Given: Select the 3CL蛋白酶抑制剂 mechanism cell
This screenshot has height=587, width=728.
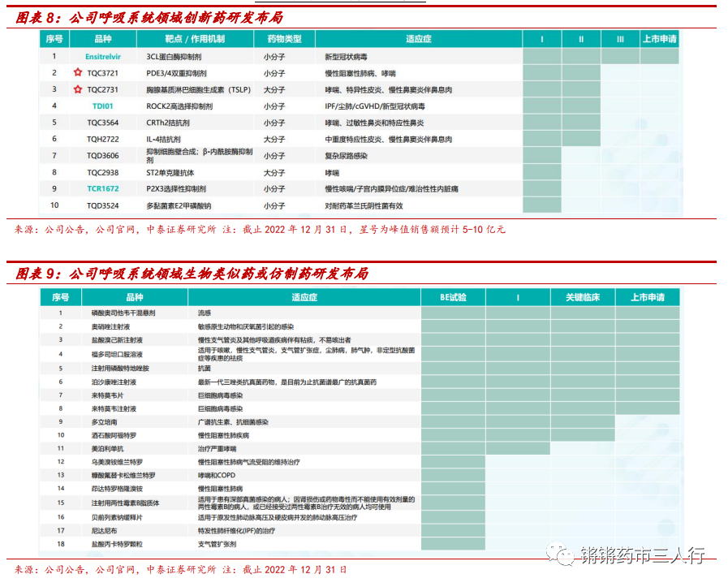Looking at the screenshot, I should (174, 57).
